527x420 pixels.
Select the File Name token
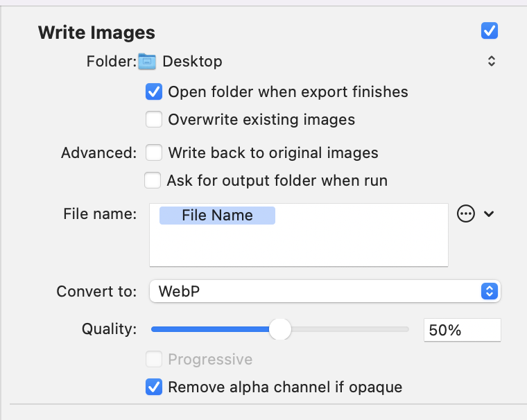pos(217,216)
